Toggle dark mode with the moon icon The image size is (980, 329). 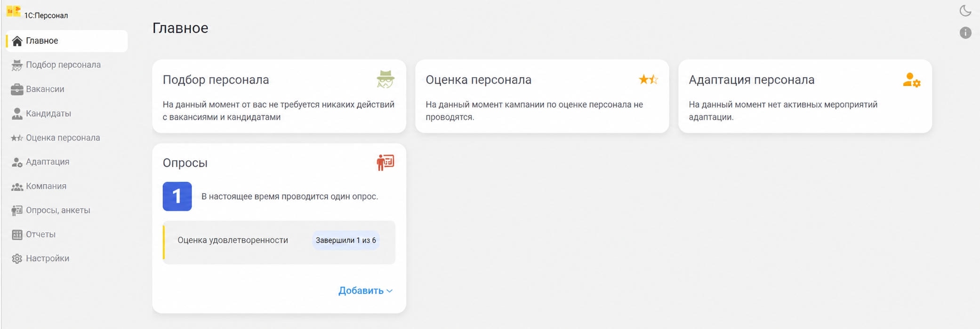point(965,10)
